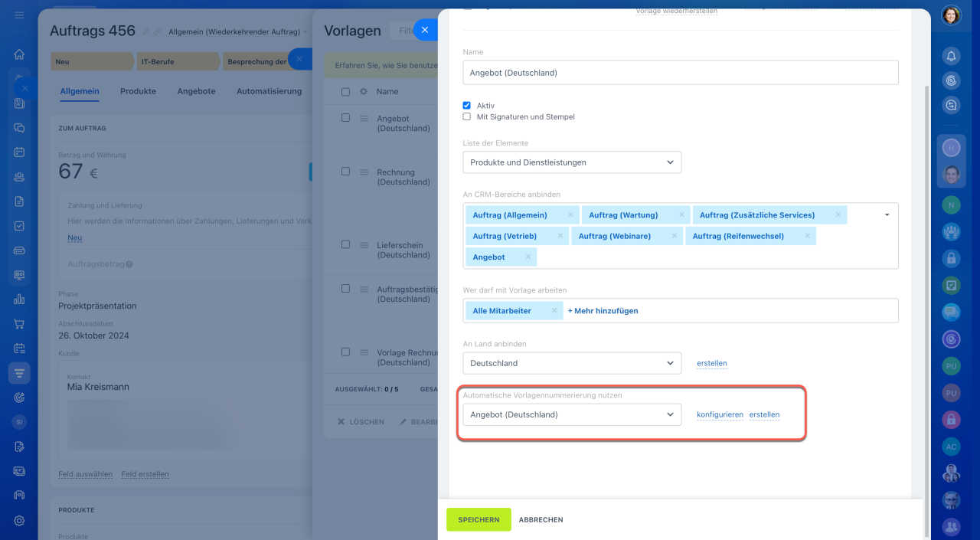The height and width of the screenshot is (540, 980).
Task: Click the konfigurieren link
Action: pos(720,414)
